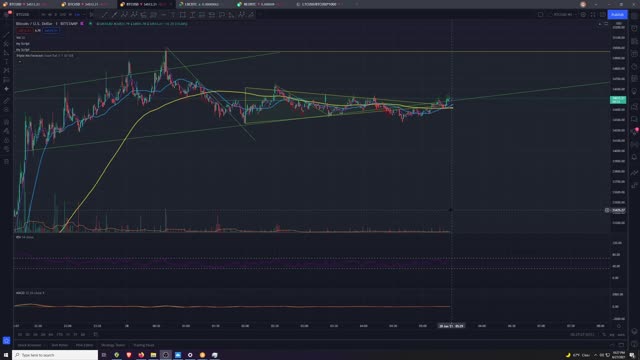Switch to the second BTCUSD tab
The height and width of the screenshot is (360, 640).
coord(87,4)
